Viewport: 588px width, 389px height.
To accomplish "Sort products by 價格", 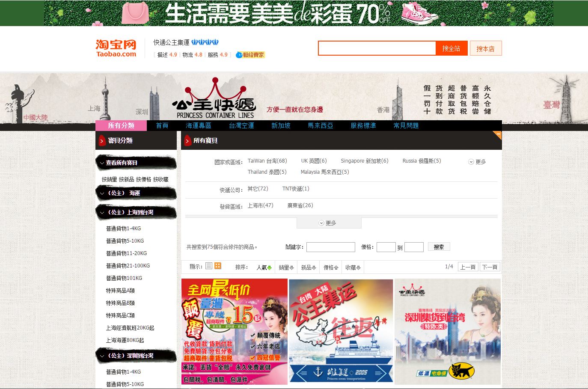I will click(x=331, y=267).
